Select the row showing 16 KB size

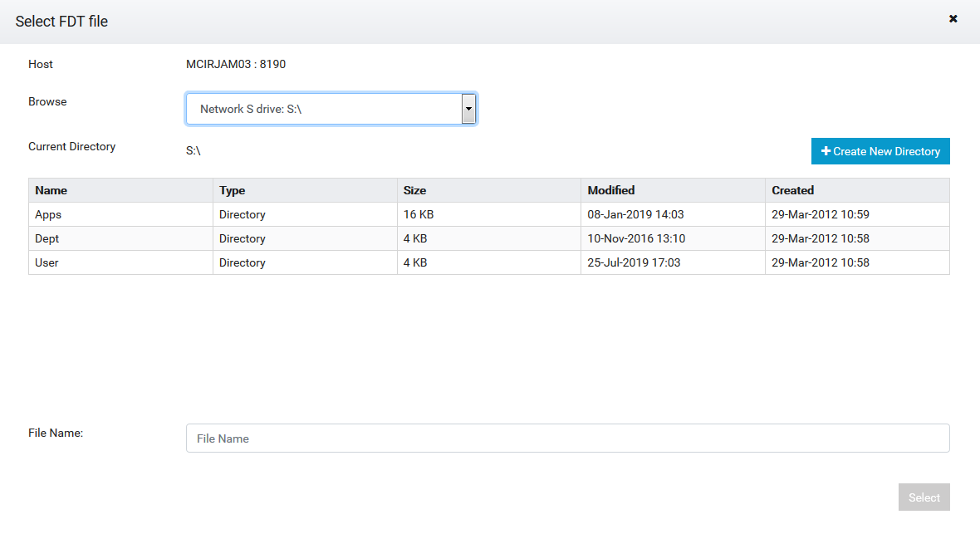pos(490,214)
